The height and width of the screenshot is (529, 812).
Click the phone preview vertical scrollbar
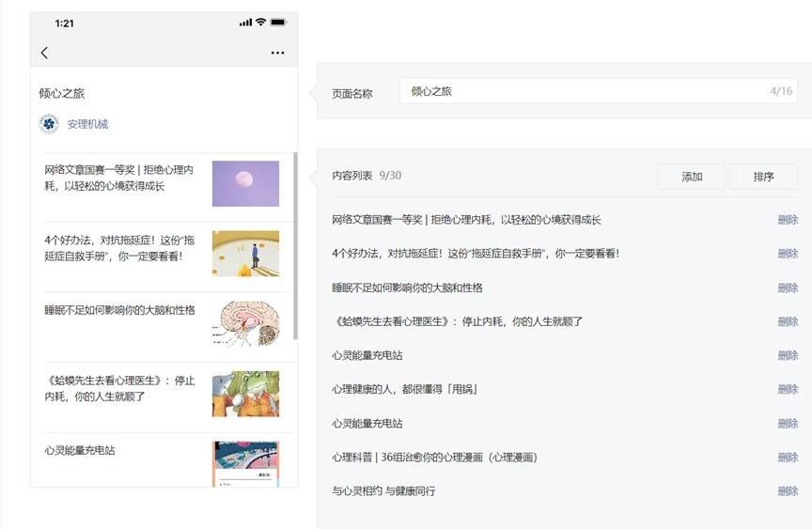point(296,244)
